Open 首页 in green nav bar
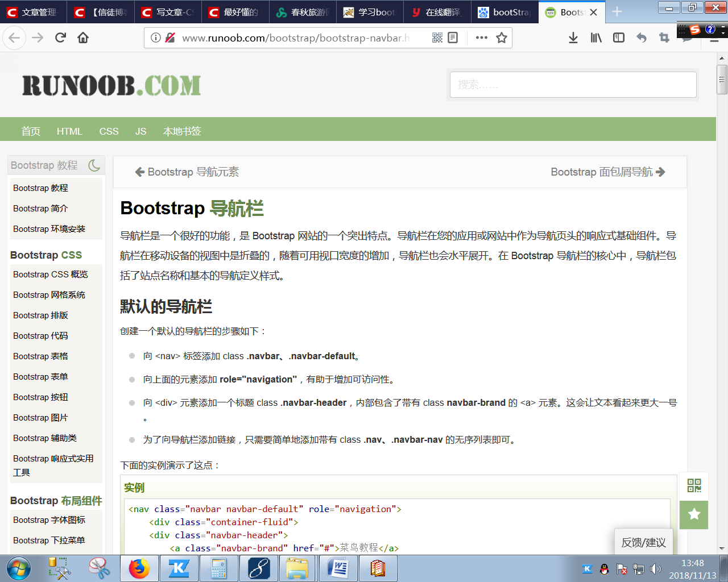Screen dimensions: 728x582 click(x=31, y=131)
